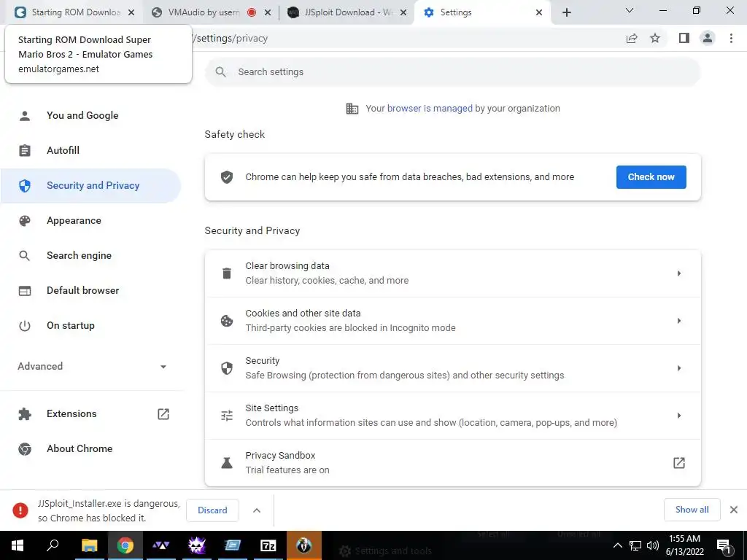This screenshot has width=747, height=560.
Task: Click arrow on Clear browsing data row
Action: [x=679, y=273]
